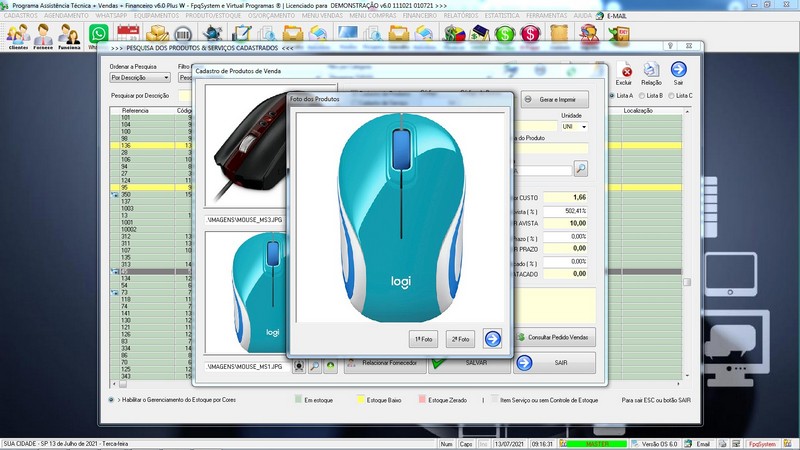Open the CADASTROS menu

tap(20, 16)
